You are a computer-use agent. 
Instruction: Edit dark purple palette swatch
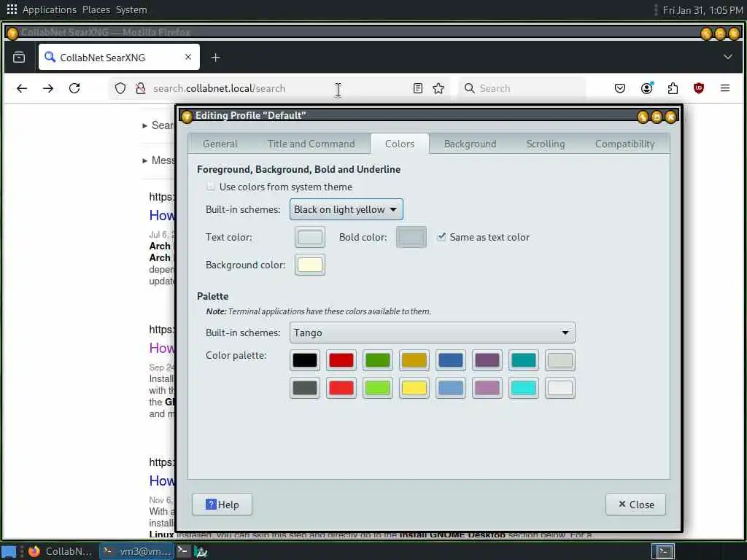tap(487, 360)
